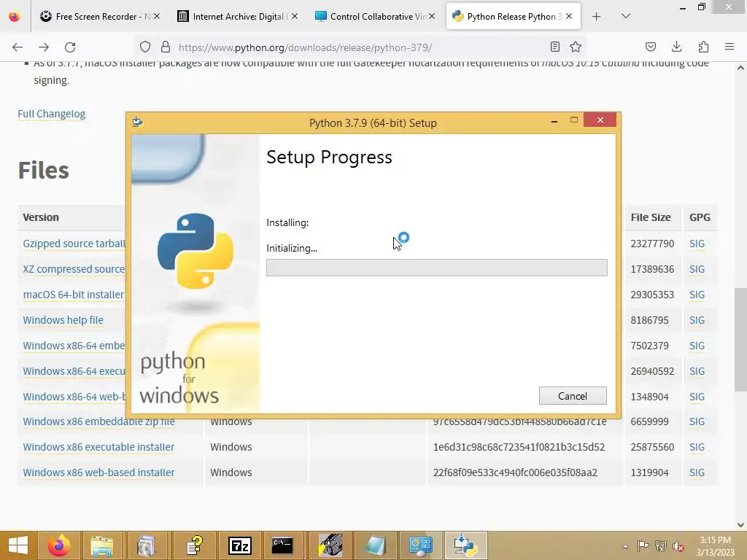Viewport: 747px width, 560px height.
Task: Click the muted volume tray icon
Action: [678, 546]
